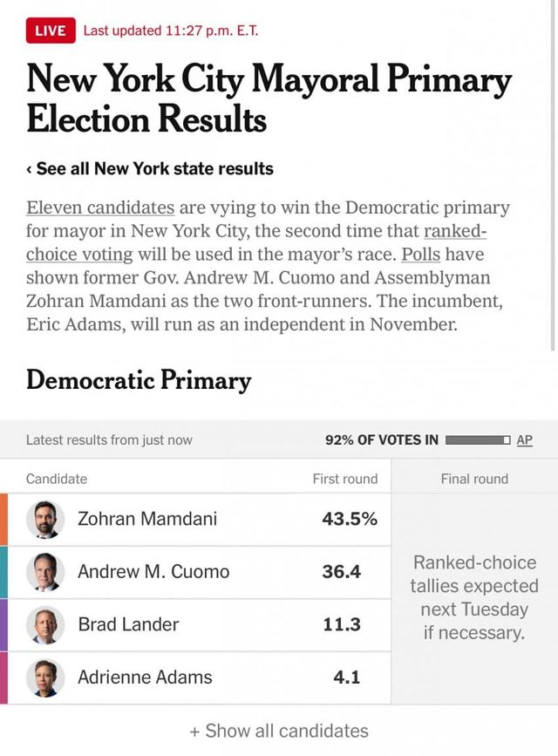Click Andrew M. Cuomo's results row
The width and height of the screenshot is (558, 756).
[x=201, y=572]
